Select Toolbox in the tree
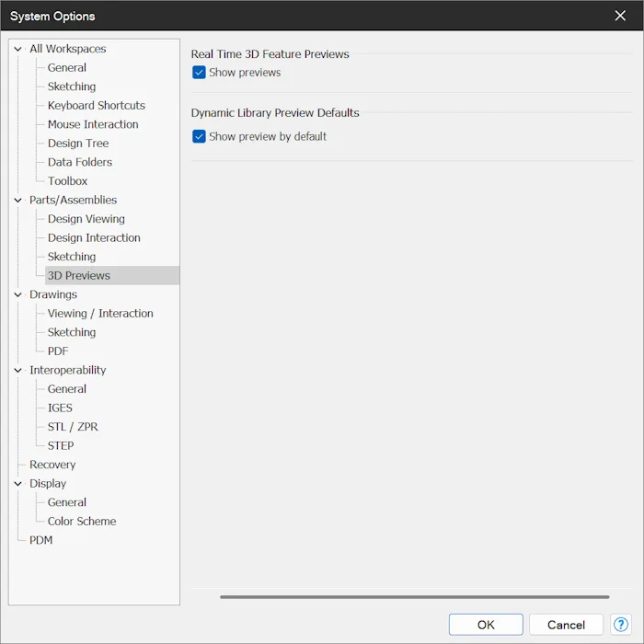644x644 pixels. click(67, 180)
